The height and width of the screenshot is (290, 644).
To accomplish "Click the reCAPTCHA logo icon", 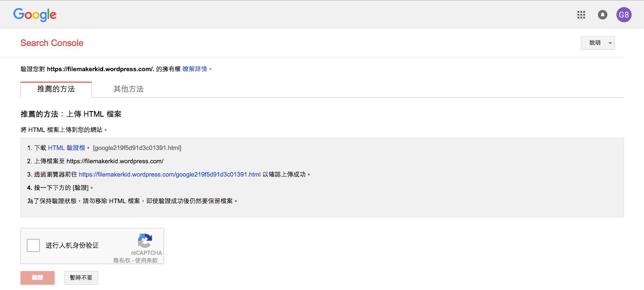I will pyautogui.click(x=145, y=241).
